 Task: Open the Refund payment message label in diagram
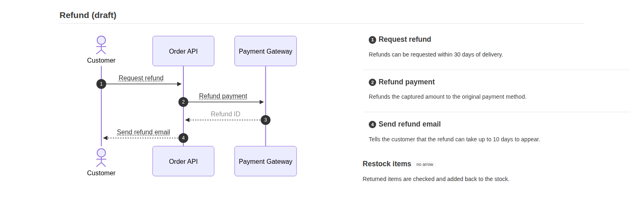223,96
